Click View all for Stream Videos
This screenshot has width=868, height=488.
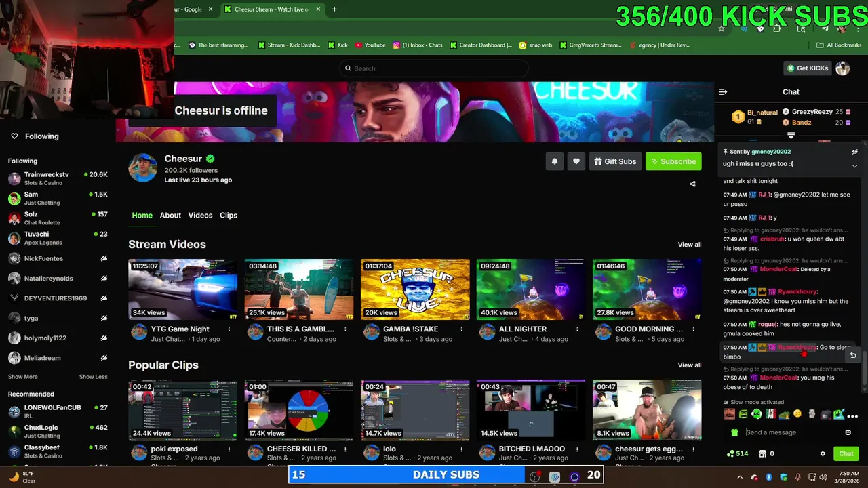pyautogui.click(x=690, y=245)
